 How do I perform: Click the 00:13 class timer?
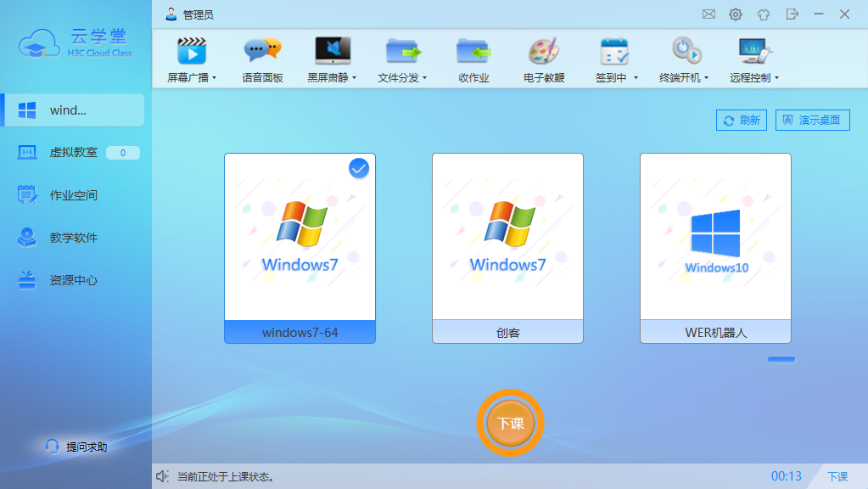pos(787,476)
